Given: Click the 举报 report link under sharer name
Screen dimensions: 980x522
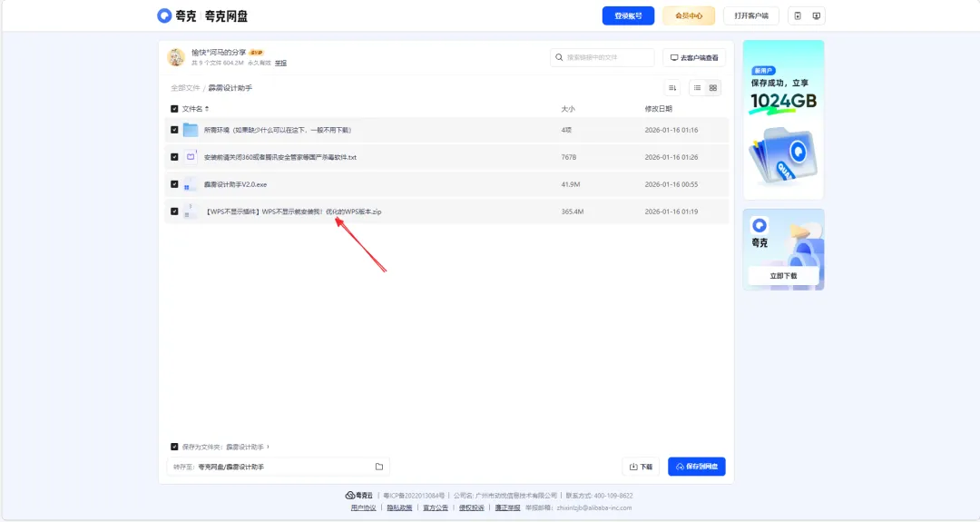Looking at the screenshot, I should (x=280, y=64).
